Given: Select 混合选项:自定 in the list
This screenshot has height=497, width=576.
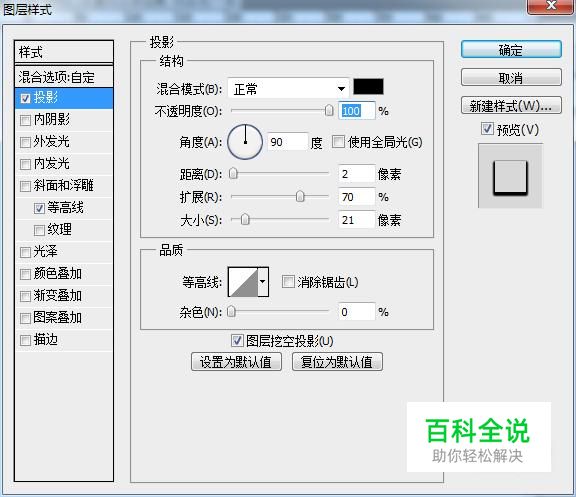Looking at the screenshot, I should [64, 77].
